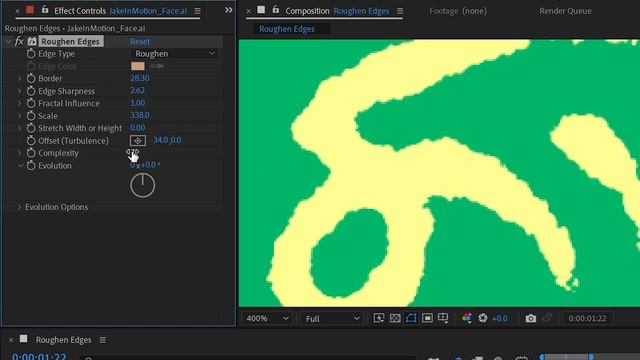
Task: Expand Stretch Width or Height property
Action: point(19,128)
